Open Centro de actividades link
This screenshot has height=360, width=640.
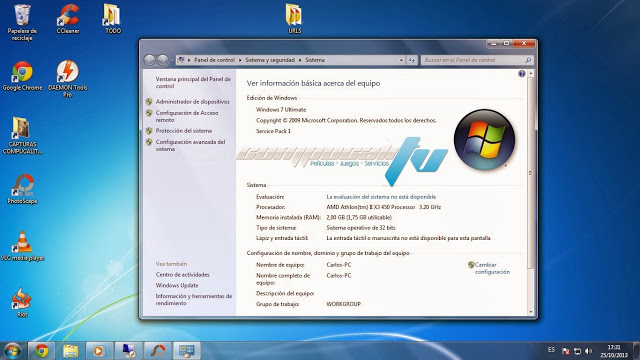[x=182, y=275]
